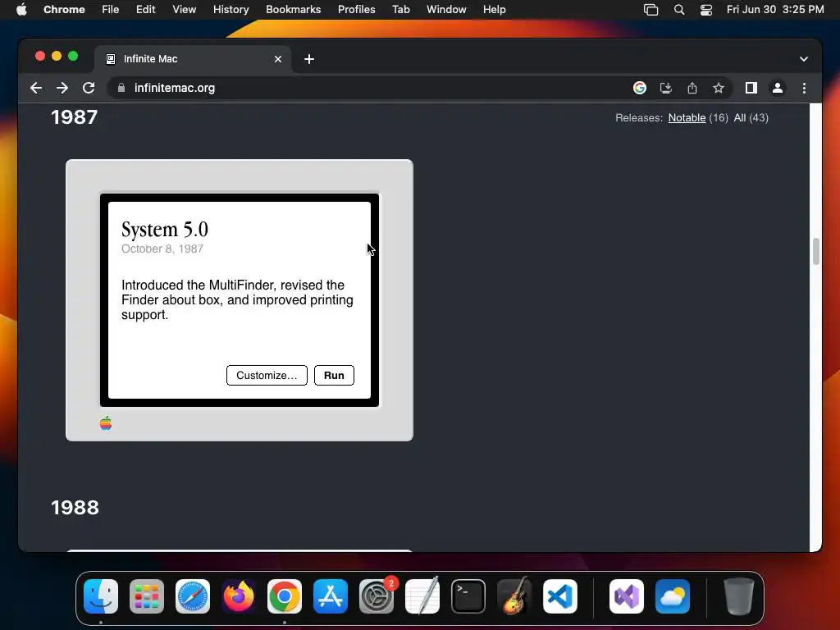Open TextEdit from the Dock
Viewport: 840px width, 630px height.
422,596
